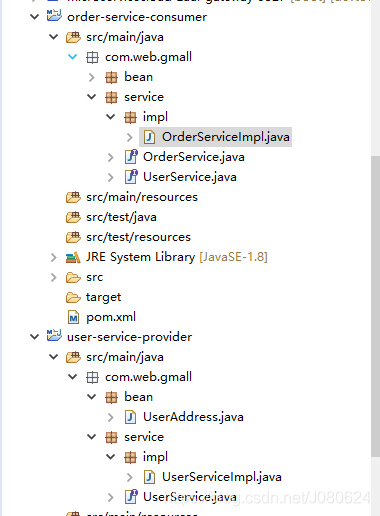Select the pom.xml file
Screen dimensions: 380x516
coord(111,317)
